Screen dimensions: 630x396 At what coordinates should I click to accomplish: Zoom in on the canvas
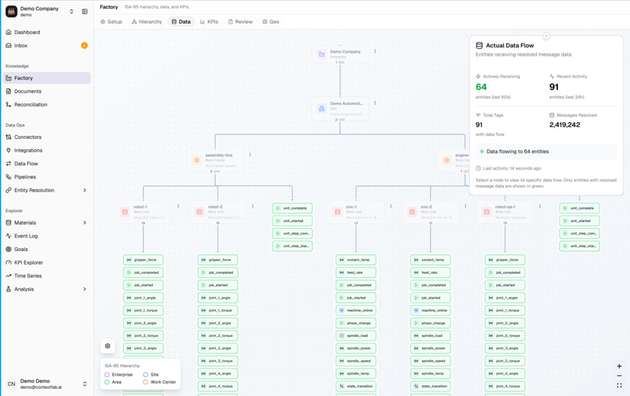coord(619,366)
